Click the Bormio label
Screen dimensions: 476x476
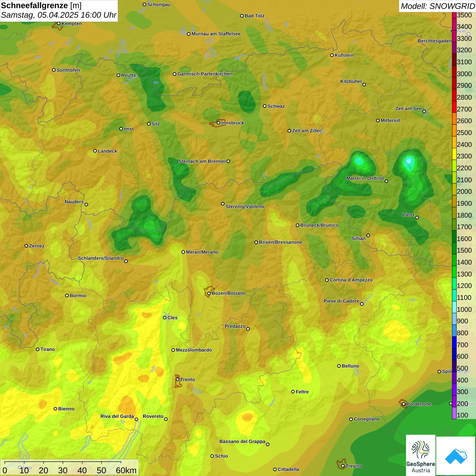[78, 295]
